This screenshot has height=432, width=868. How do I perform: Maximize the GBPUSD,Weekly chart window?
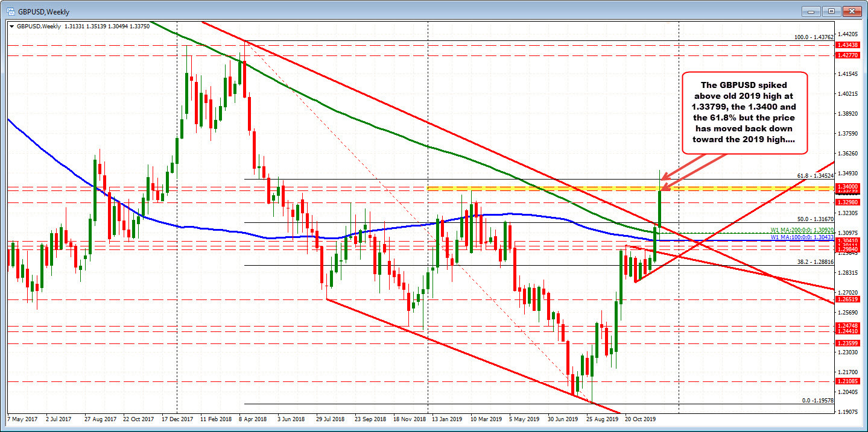coord(832,11)
